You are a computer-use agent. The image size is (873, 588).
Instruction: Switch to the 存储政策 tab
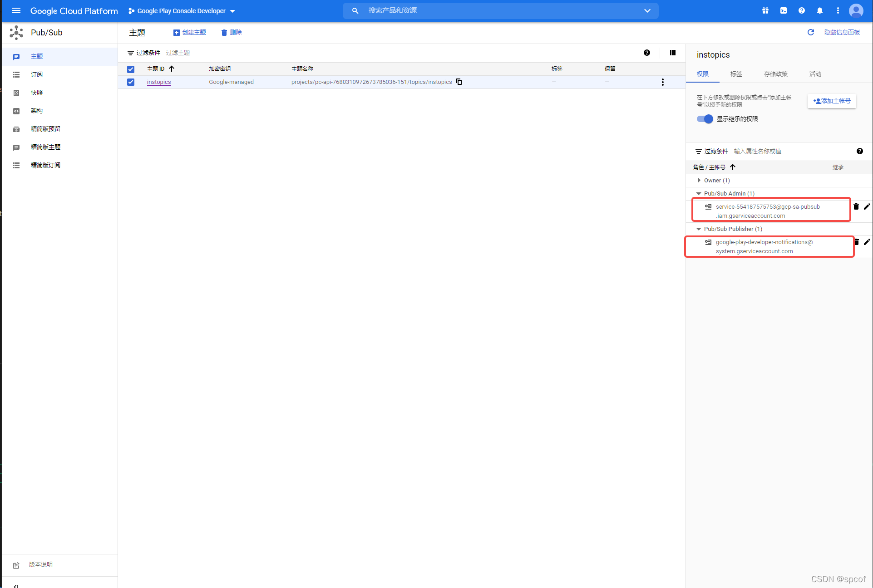click(775, 74)
